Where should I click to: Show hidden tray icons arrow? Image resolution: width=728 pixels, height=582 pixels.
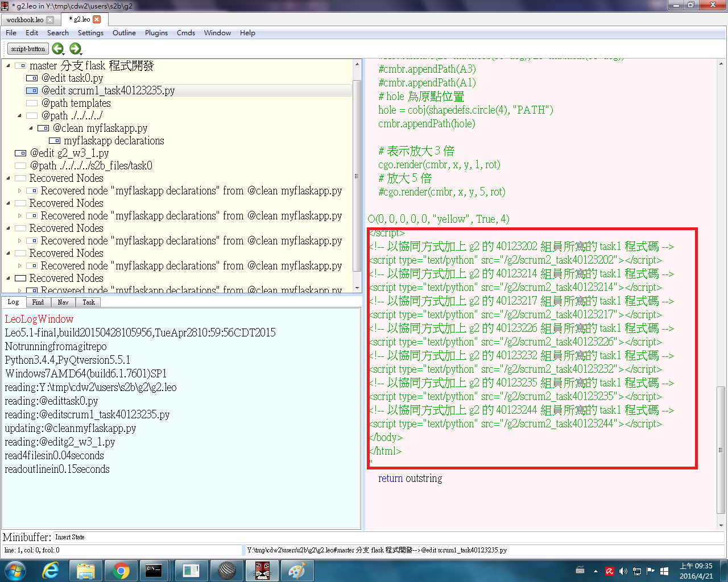(595, 571)
